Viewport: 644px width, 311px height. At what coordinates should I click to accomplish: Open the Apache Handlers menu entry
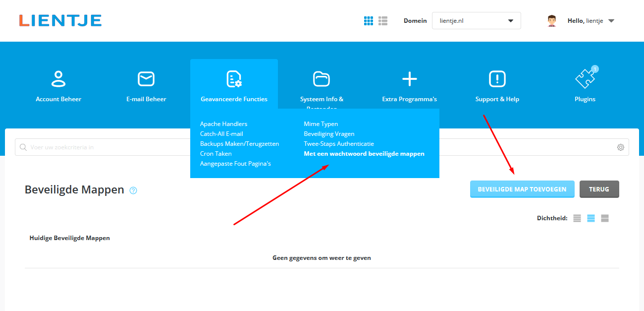click(223, 124)
